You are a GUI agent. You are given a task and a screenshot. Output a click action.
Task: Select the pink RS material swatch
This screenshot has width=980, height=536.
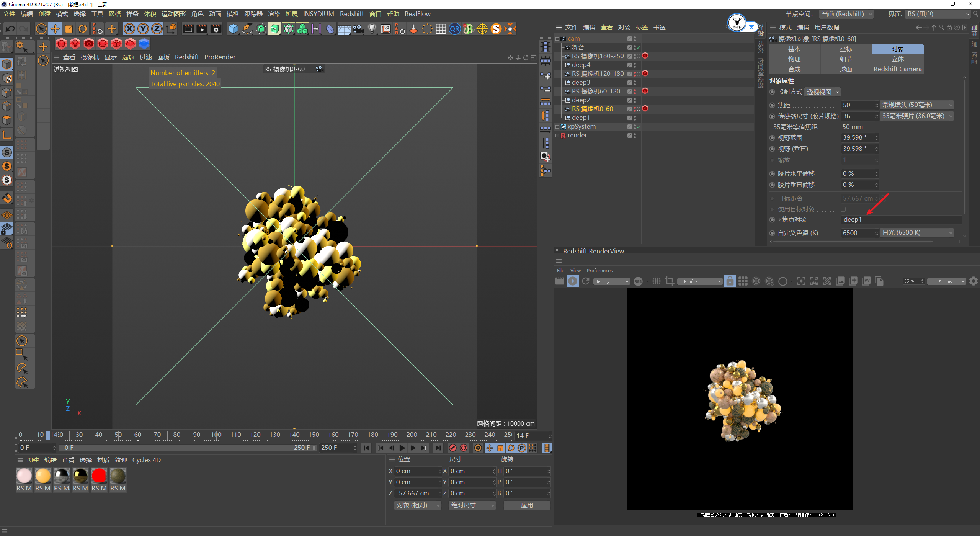pos(24,476)
